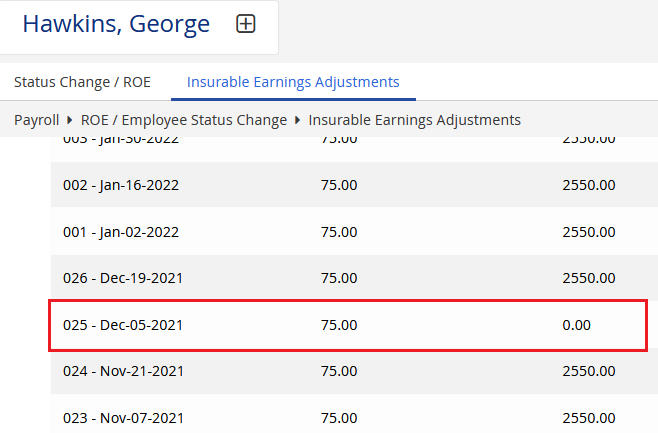Click the breadcrumb arrow after Payroll

69,120
